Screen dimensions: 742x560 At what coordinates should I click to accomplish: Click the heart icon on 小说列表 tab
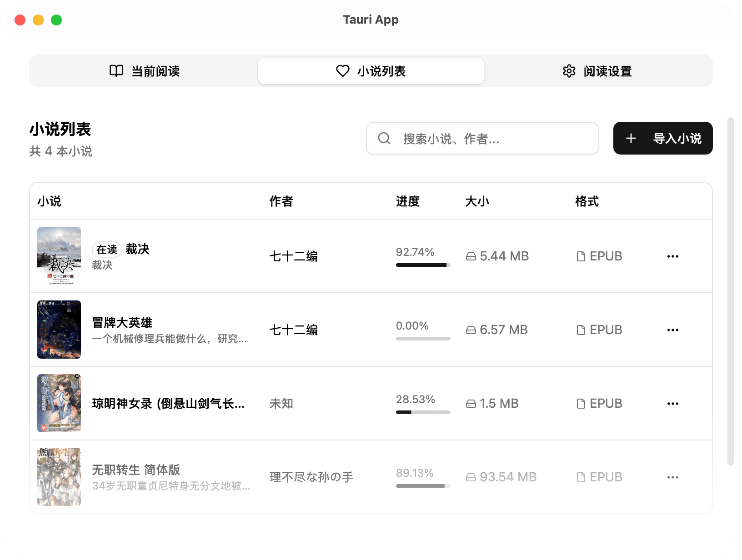pos(342,71)
